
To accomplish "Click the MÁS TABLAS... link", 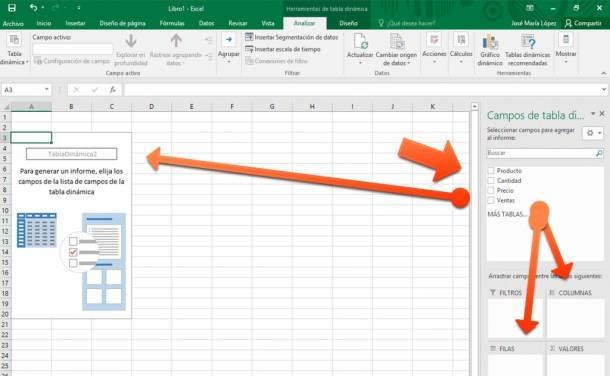I will click(507, 214).
